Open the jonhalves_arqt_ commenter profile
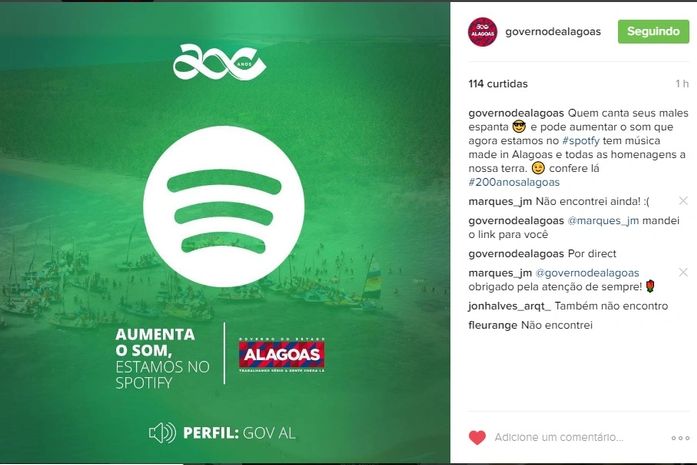This screenshot has width=697, height=465. [509, 306]
